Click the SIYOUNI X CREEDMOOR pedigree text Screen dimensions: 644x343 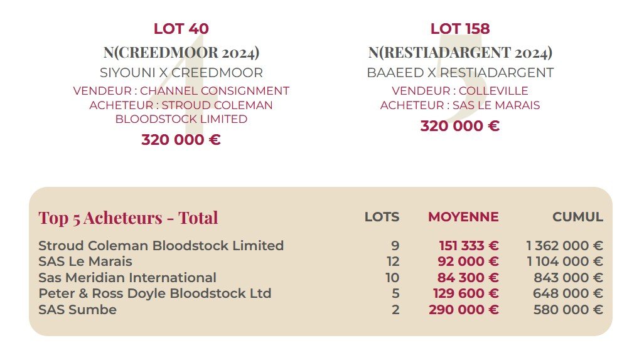pos(181,73)
